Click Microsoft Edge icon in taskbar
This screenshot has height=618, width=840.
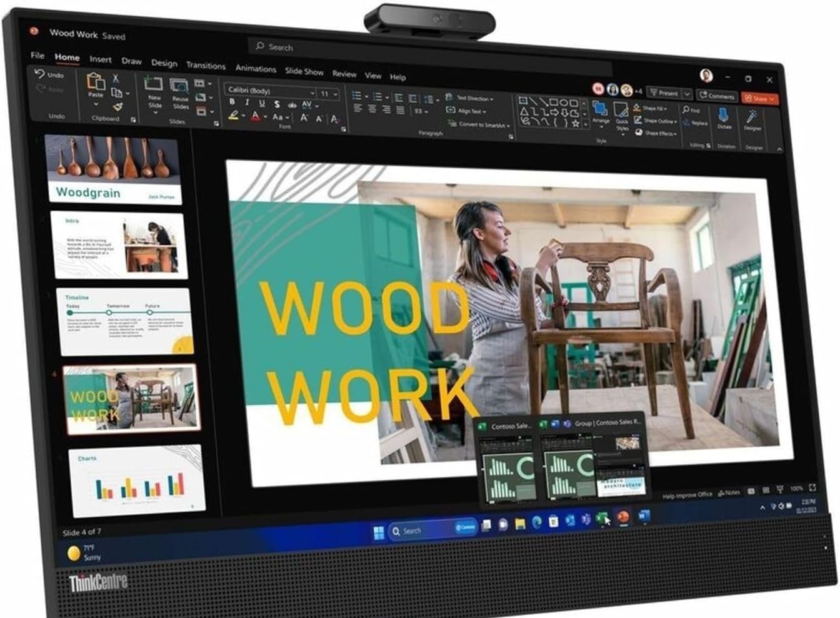click(537, 522)
